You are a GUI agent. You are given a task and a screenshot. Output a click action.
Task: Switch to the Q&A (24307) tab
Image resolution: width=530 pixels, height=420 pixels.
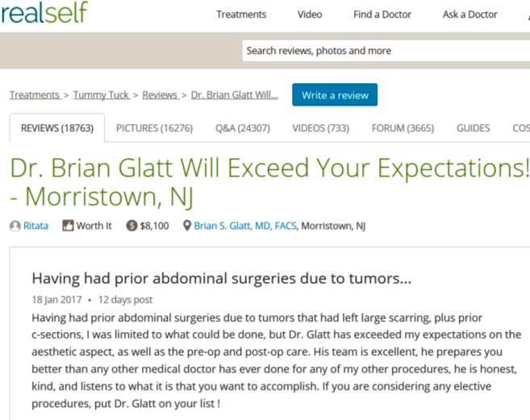tap(243, 128)
